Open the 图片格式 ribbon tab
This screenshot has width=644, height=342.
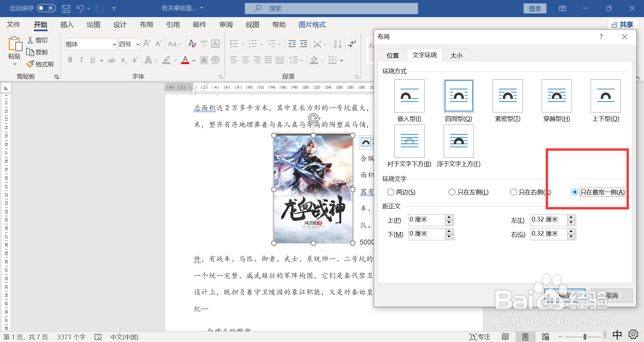click(x=312, y=25)
